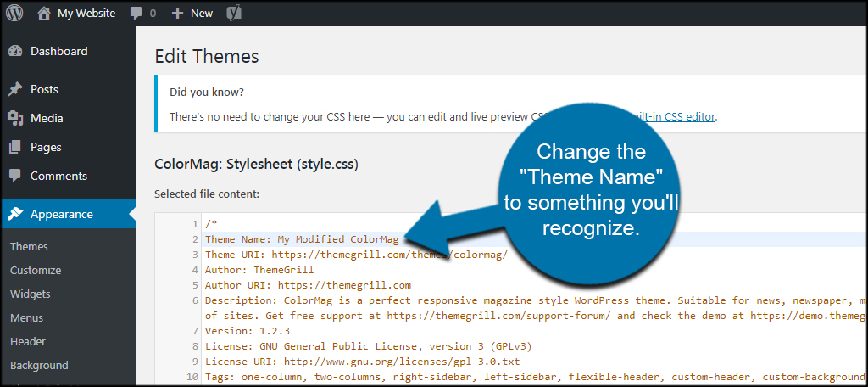Click the Comments bubble icon in sidebar

(15, 176)
